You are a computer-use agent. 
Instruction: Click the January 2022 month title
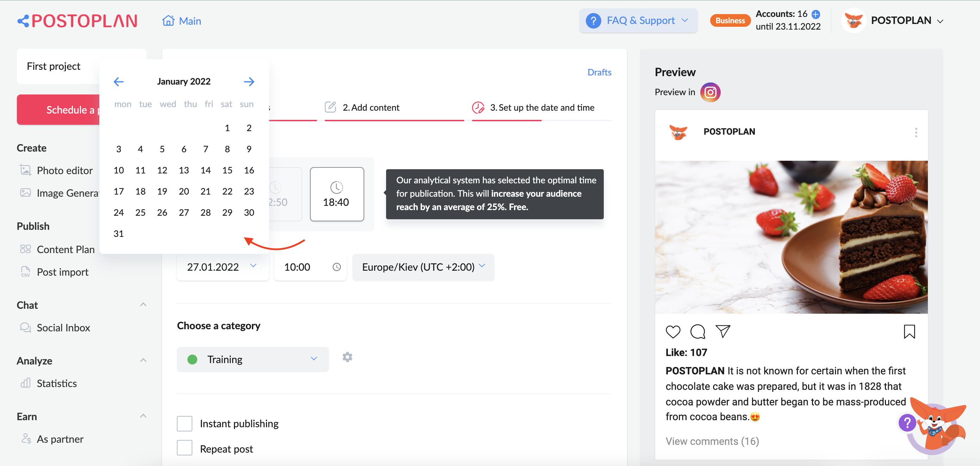click(184, 81)
